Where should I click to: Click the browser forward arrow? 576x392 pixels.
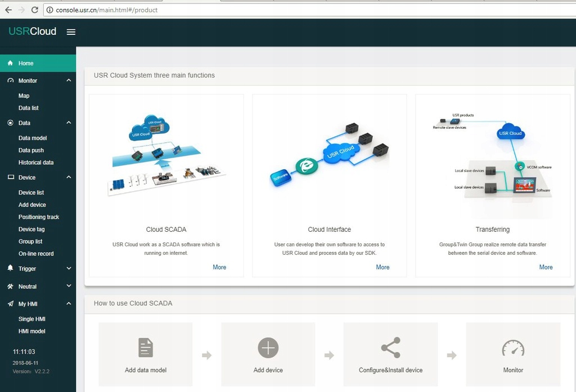[22, 10]
